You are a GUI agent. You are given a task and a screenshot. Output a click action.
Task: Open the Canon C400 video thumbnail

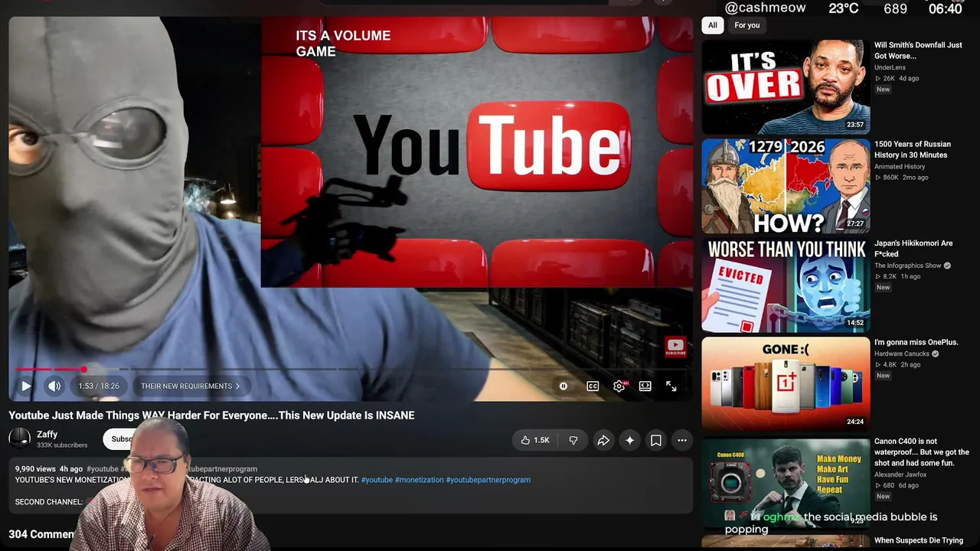pos(786,483)
